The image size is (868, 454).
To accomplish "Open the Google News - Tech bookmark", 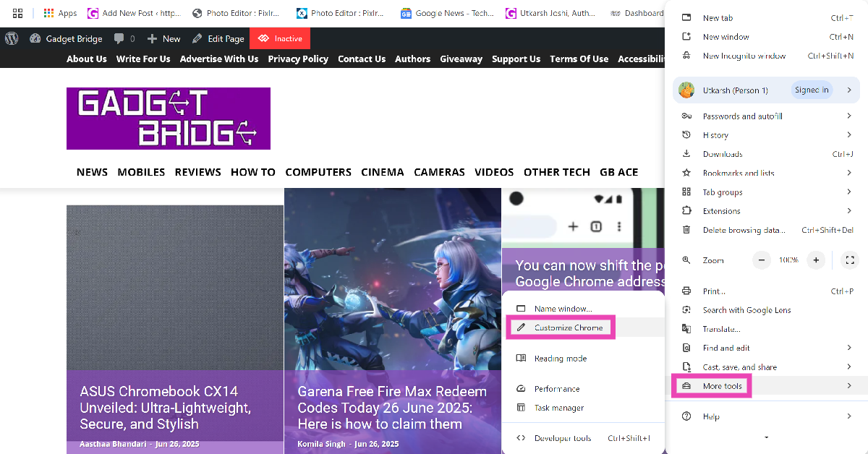I will (448, 13).
